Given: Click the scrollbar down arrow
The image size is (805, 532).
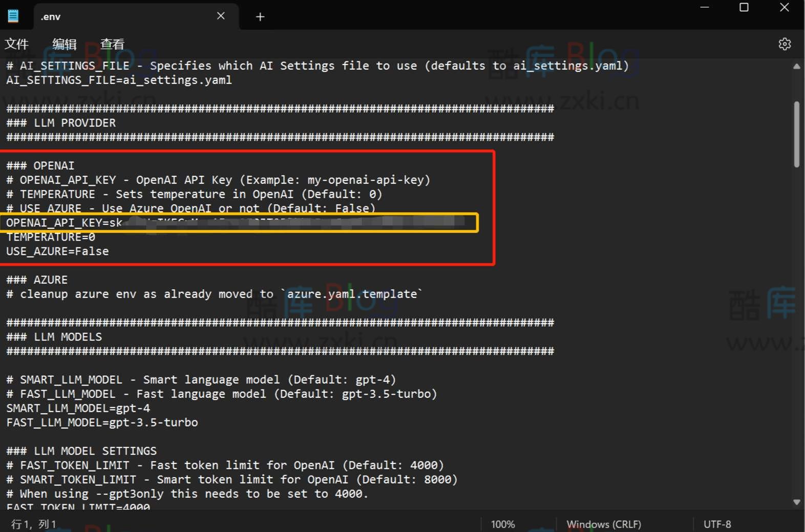Looking at the screenshot, I should (796, 502).
